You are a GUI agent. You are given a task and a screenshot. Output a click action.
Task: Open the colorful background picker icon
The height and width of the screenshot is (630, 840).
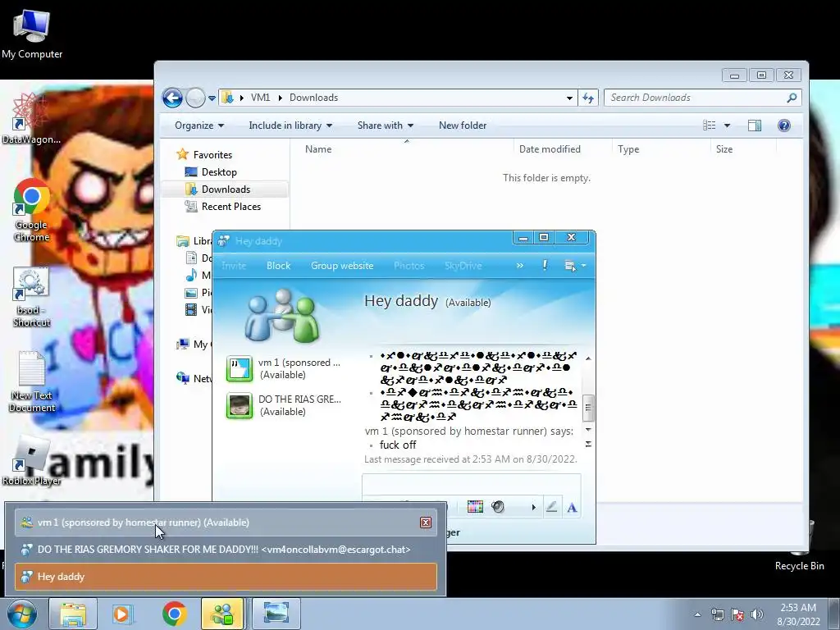[475, 507]
